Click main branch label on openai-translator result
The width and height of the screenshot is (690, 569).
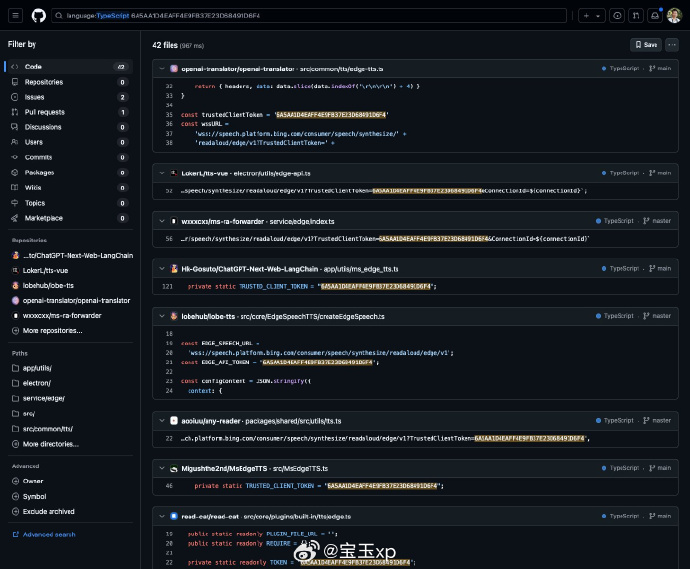pyautogui.click(x=660, y=69)
